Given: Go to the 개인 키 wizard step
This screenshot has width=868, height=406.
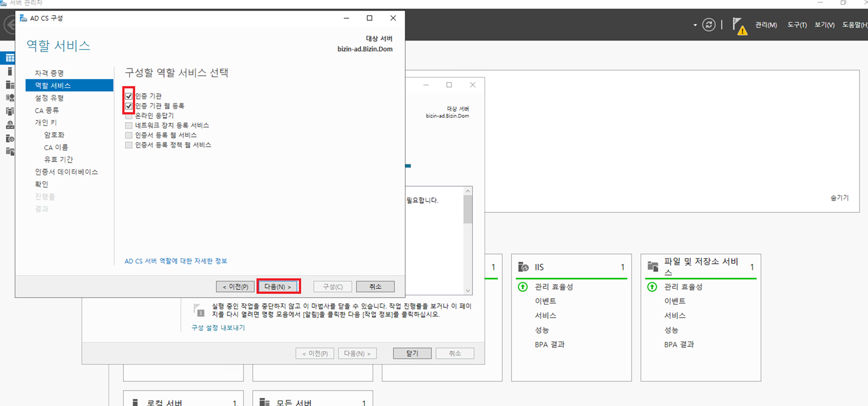Looking at the screenshot, I should point(46,122).
